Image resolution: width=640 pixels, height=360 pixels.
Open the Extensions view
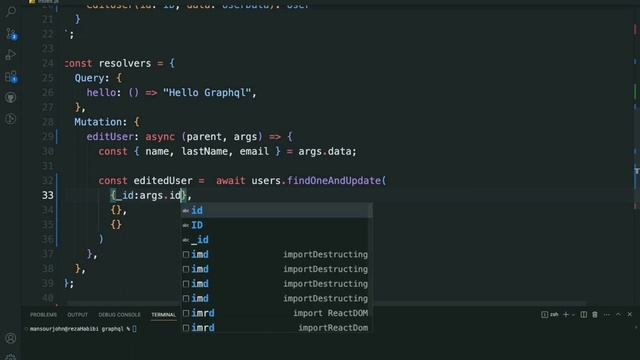point(11,76)
